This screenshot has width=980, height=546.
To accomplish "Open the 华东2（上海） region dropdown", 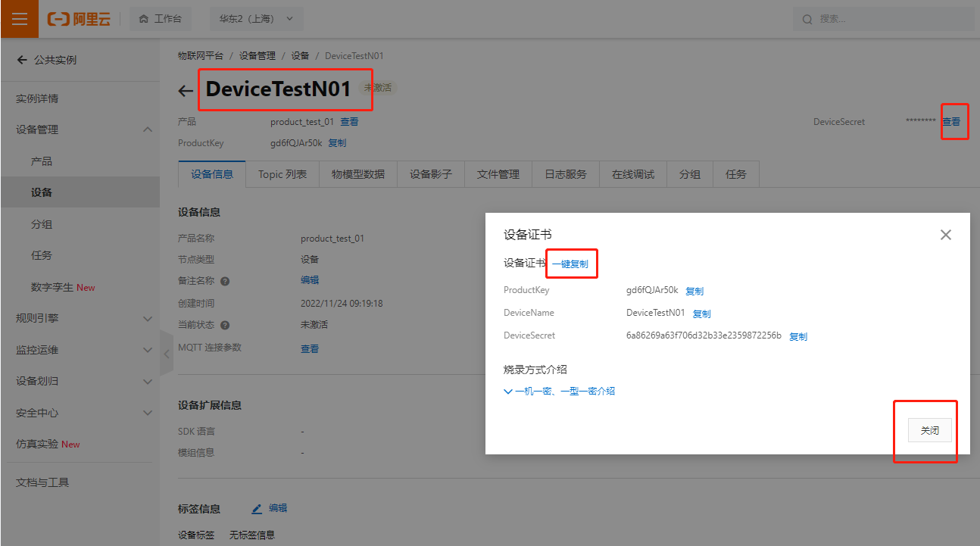I will point(256,19).
